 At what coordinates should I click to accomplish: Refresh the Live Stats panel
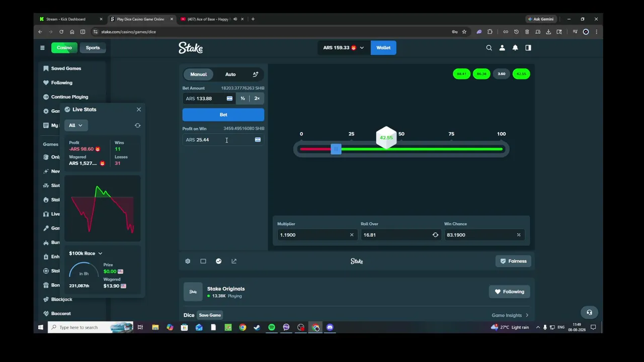click(x=137, y=126)
